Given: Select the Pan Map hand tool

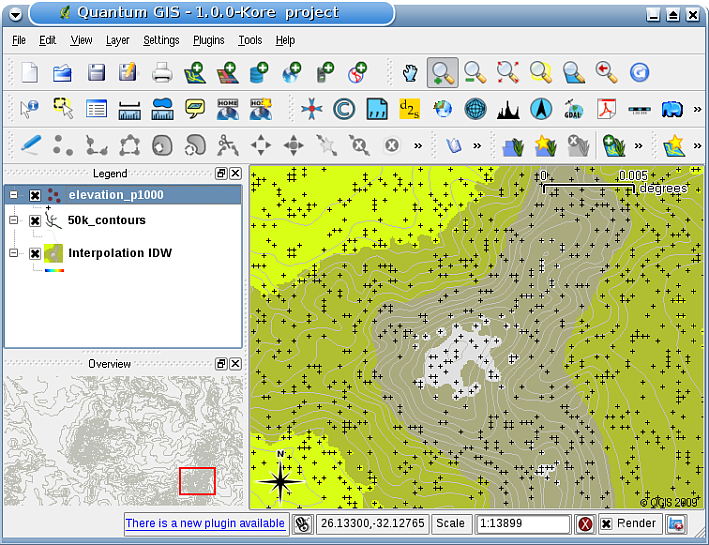Looking at the screenshot, I should click(x=410, y=72).
